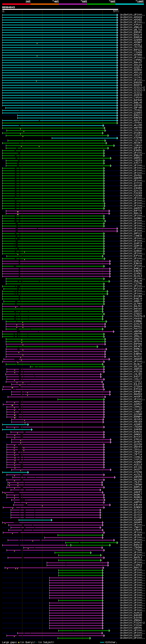Select the UniRef100_P90978-3 label
Image resolution: width=146 pixels, height=644 pixels.
coord(132,316)
